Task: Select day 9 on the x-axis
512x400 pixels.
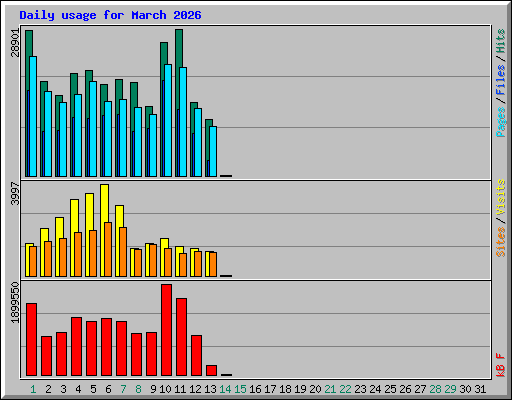Action: 153,389
